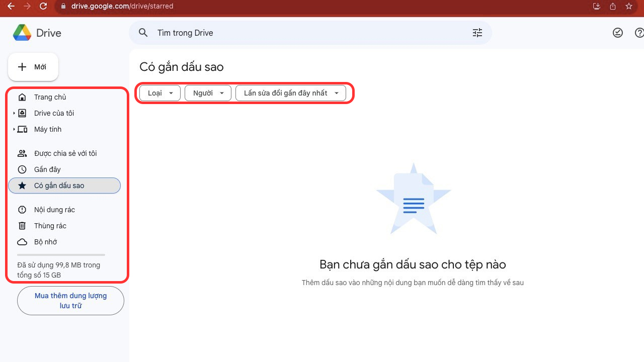The width and height of the screenshot is (644, 362).
Task: Click the Google Drive logo
Action: click(22, 33)
